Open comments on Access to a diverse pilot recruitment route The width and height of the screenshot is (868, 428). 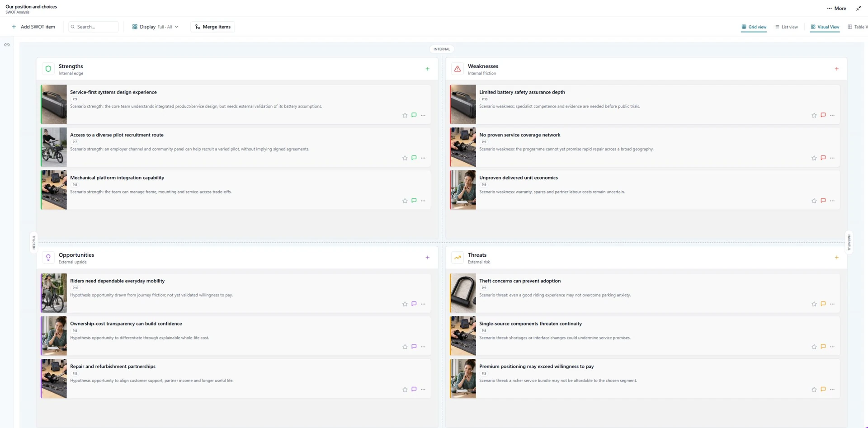(x=414, y=158)
